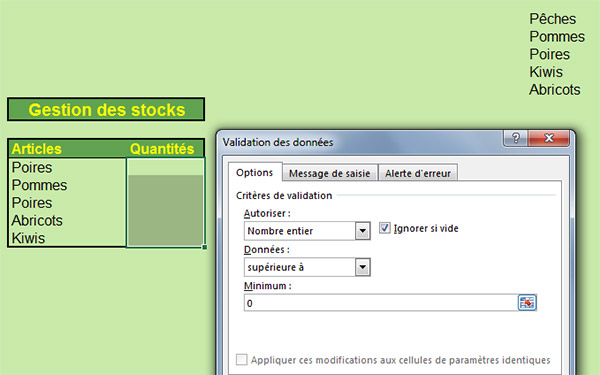Screen dimensions: 600x375
Task: Click the dialog title 'Validation des données'
Action: tap(278, 142)
